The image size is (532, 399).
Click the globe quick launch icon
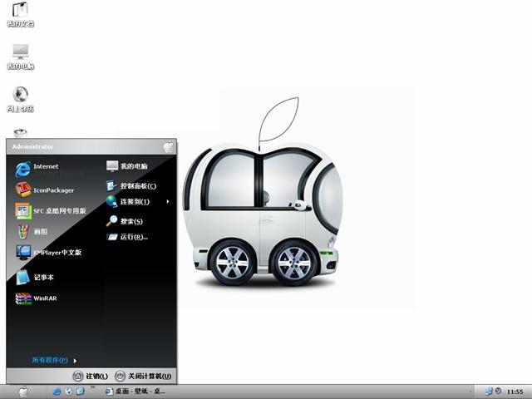[x=68, y=392]
